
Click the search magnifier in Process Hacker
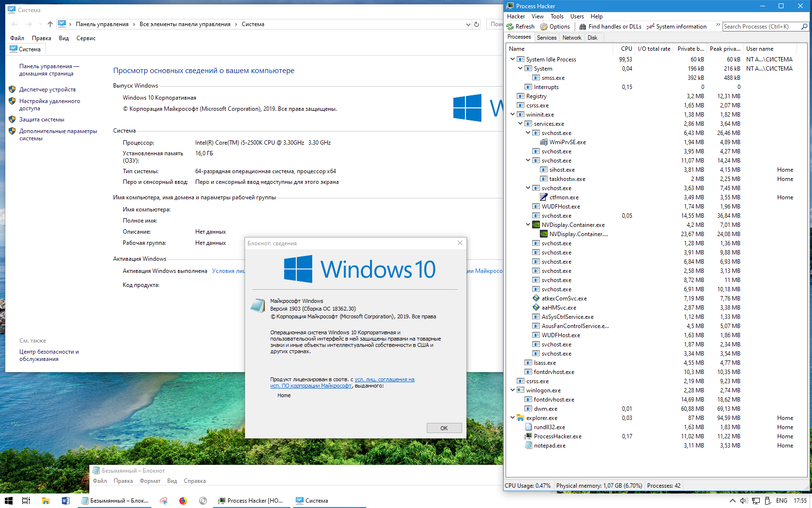(x=804, y=27)
